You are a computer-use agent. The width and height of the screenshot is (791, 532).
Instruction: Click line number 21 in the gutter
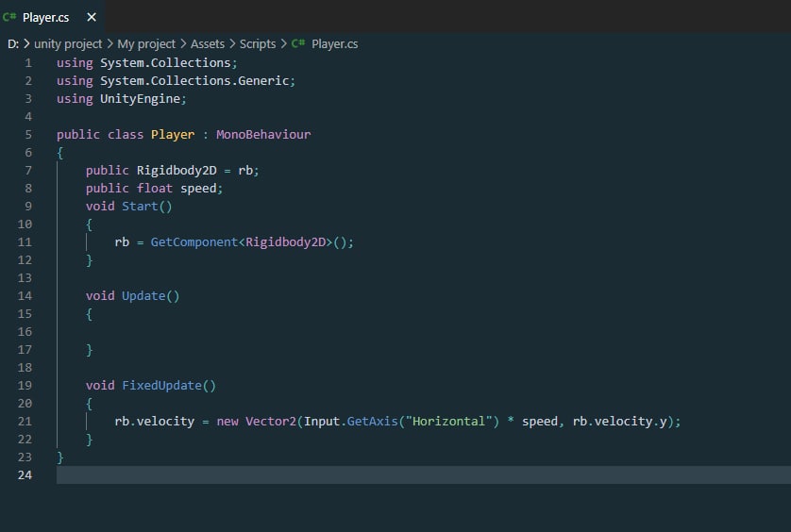coord(25,422)
